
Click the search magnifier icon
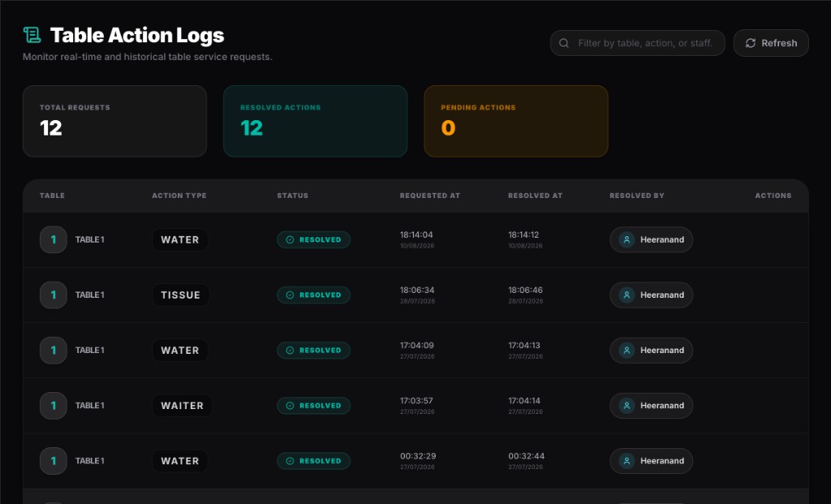coord(564,43)
